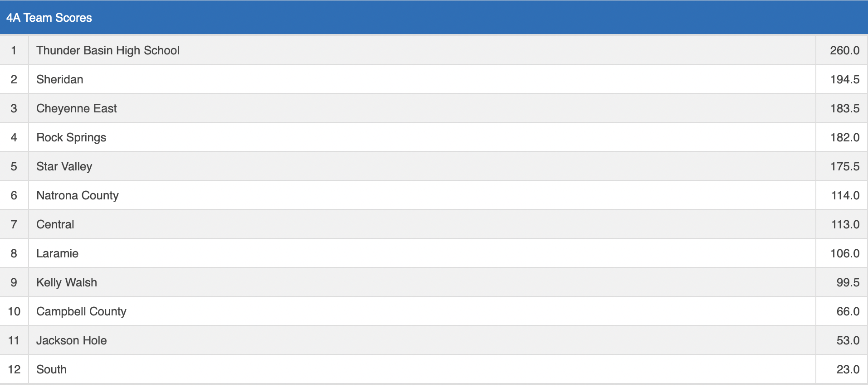Select the 175.5 score for Star Valley

point(844,166)
